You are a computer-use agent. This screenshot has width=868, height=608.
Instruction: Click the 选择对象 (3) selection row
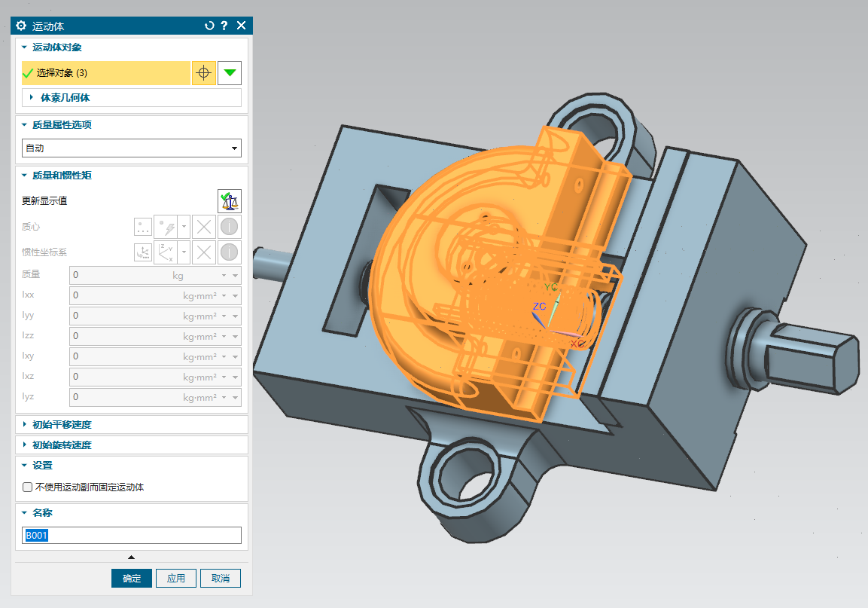point(105,73)
